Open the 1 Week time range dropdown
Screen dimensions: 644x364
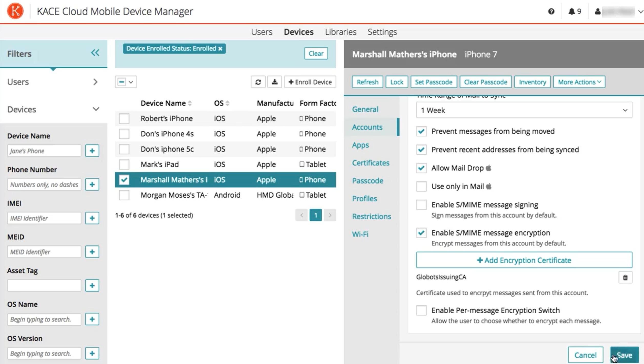point(524,110)
